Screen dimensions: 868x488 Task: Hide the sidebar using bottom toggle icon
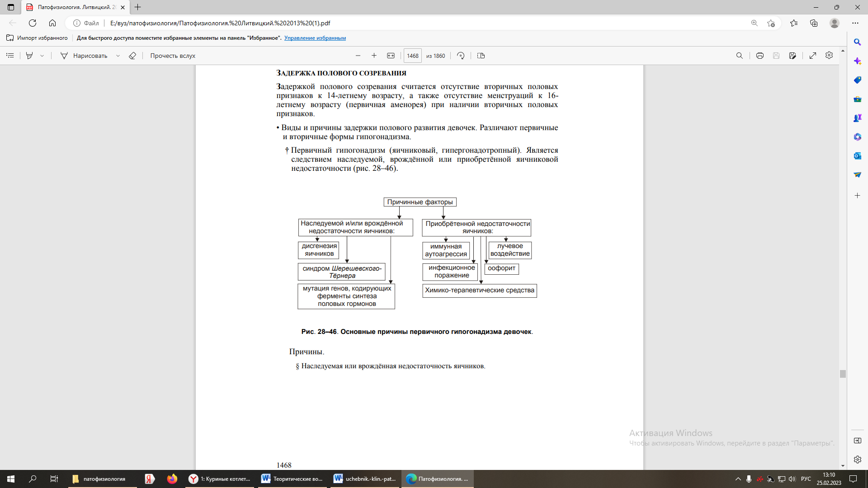(857, 441)
